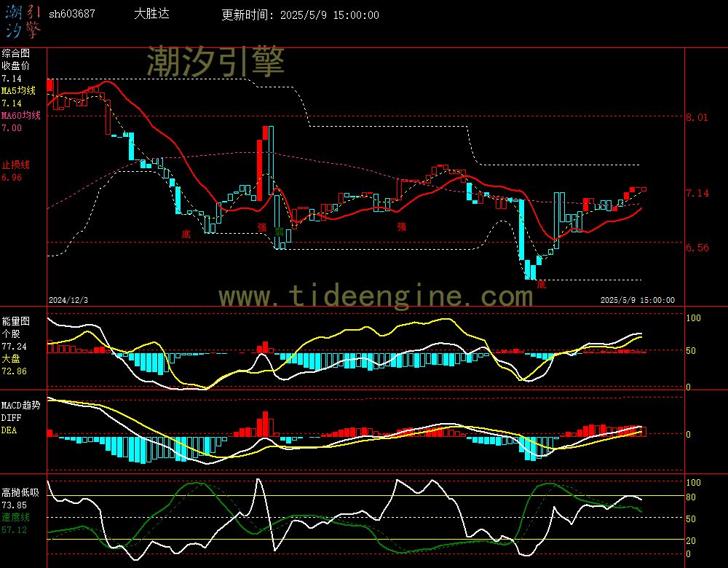Screen dimensions: 728x568
Task: Click the 100 axis label in 高抛低吸 panel
Action: (x=693, y=483)
